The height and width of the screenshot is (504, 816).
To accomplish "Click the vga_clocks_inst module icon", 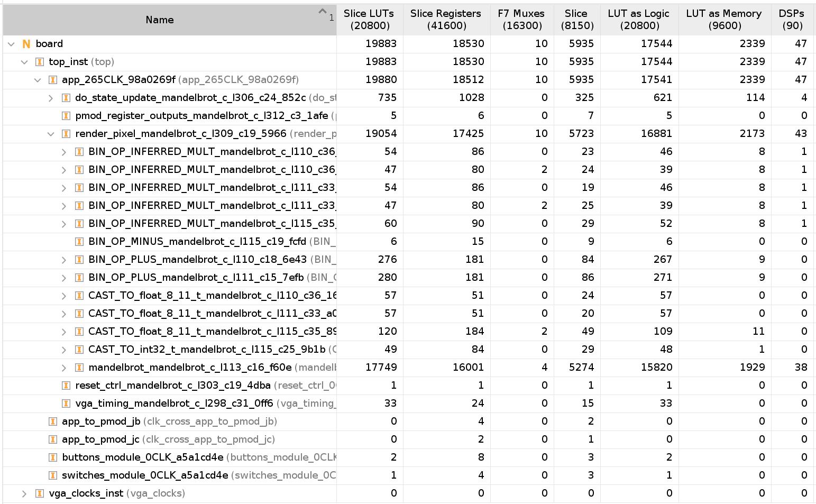I will click(x=40, y=493).
